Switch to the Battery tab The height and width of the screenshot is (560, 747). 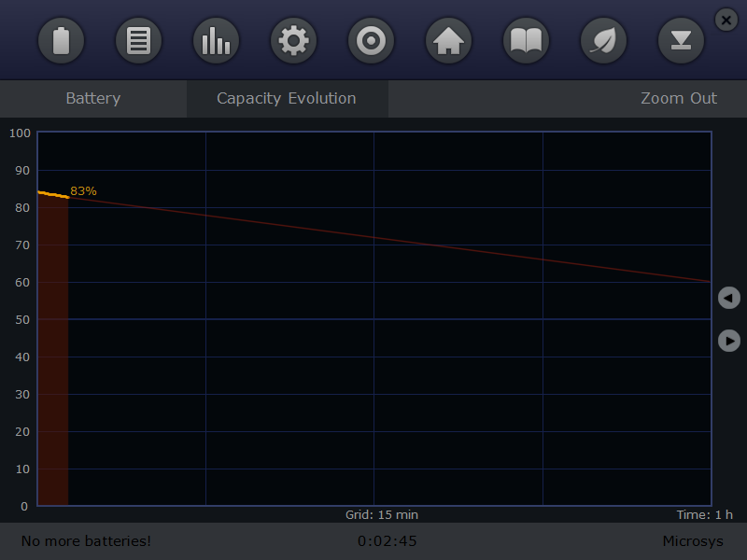pos(93,99)
